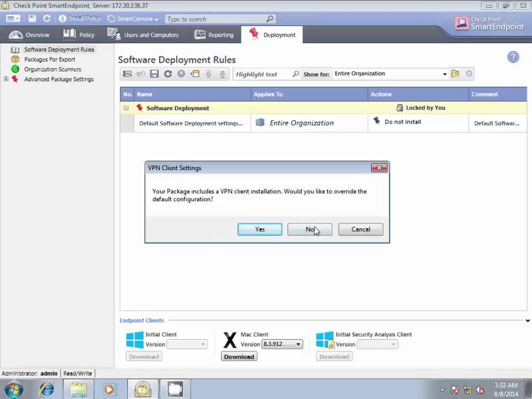This screenshot has height=399, width=532.
Task: Click the move rule down arrow icon
Action: click(x=222, y=74)
